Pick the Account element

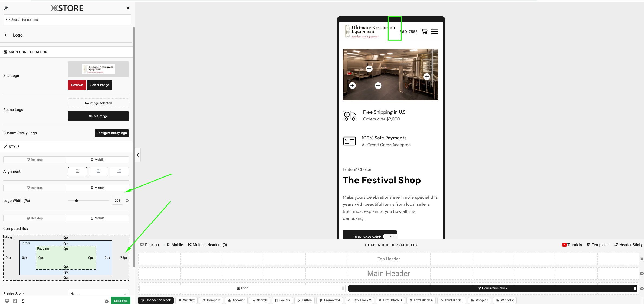(236, 300)
